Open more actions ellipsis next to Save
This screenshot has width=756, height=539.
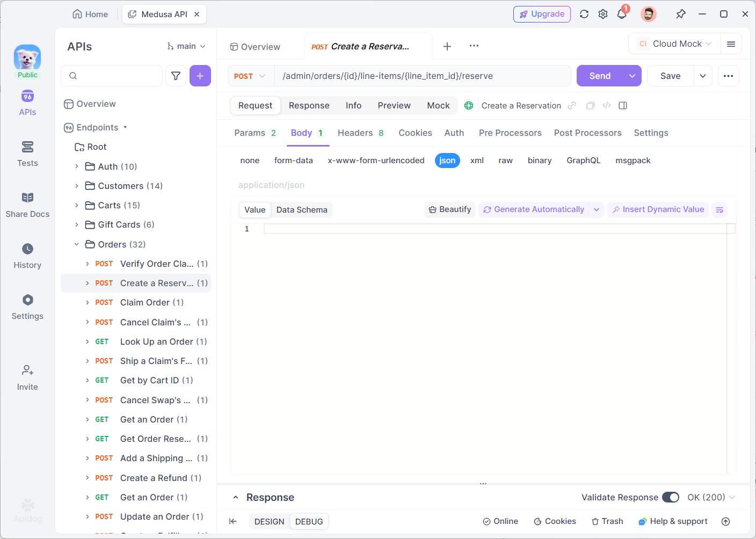coord(728,76)
